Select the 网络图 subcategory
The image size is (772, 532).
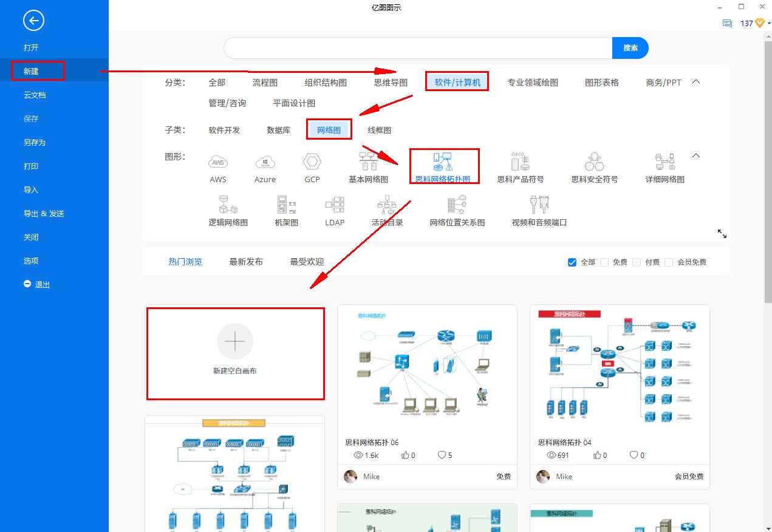[329, 130]
